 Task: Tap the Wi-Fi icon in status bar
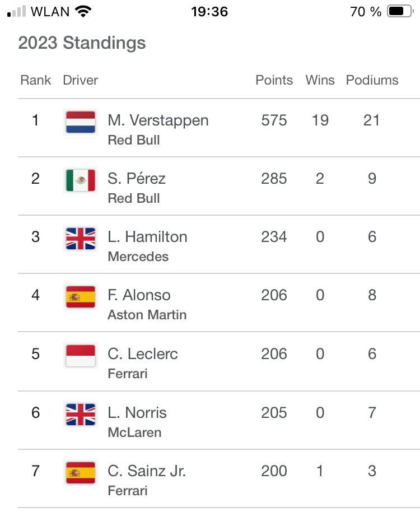[x=83, y=11]
